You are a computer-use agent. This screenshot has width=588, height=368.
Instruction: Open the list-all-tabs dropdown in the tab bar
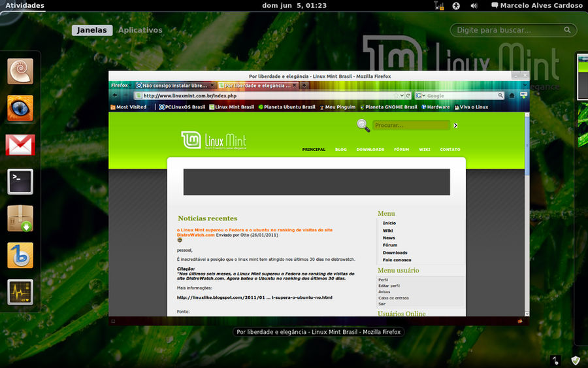click(525, 86)
